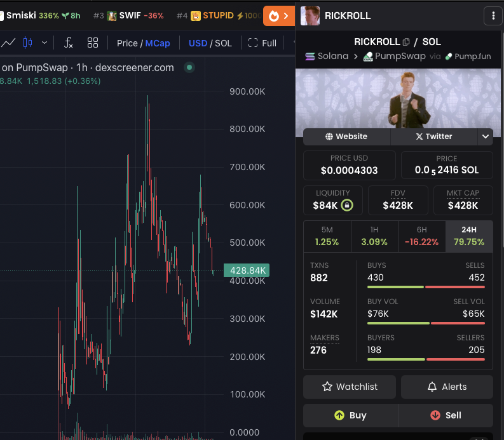Open the trending fire icon button
This screenshot has width=504, height=440.
[x=278, y=16]
